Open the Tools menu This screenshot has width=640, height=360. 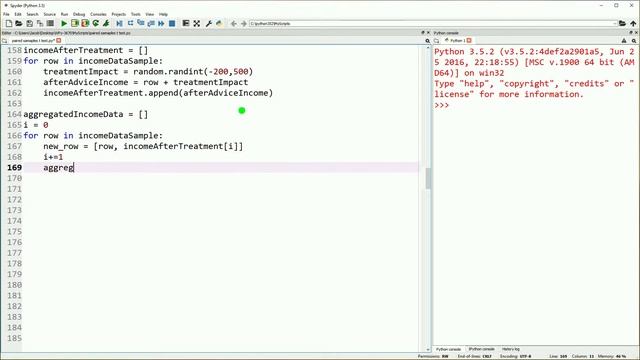click(136, 14)
